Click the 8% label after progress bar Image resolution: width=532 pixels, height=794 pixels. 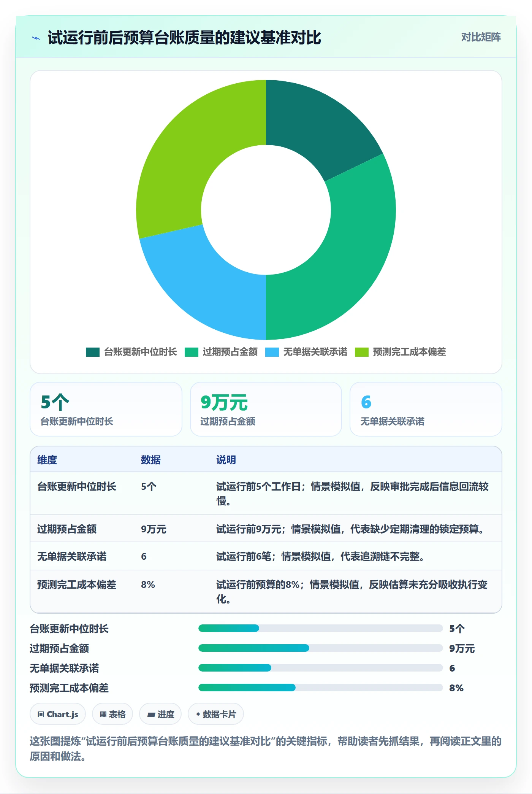(x=456, y=688)
